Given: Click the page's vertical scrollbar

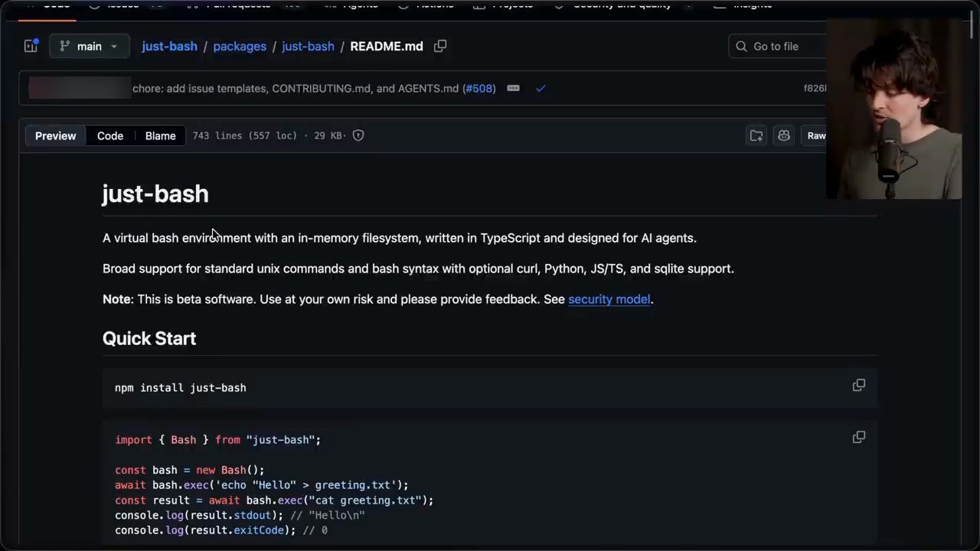Looking at the screenshot, I should tap(973, 23).
